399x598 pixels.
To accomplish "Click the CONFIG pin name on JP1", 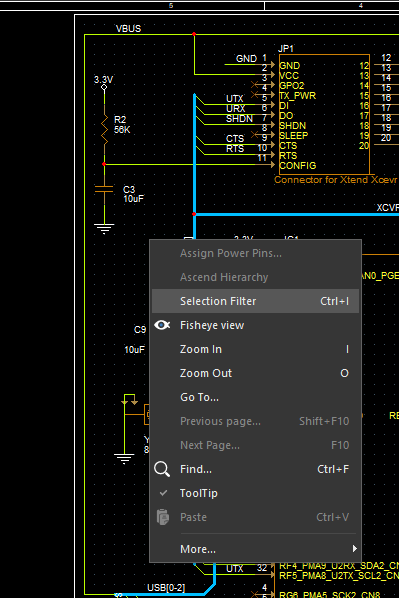I will [x=298, y=166].
